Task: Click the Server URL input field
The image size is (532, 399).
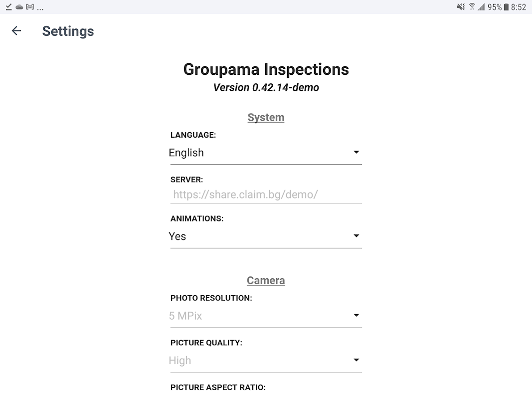Action: click(x=265, y=195)
